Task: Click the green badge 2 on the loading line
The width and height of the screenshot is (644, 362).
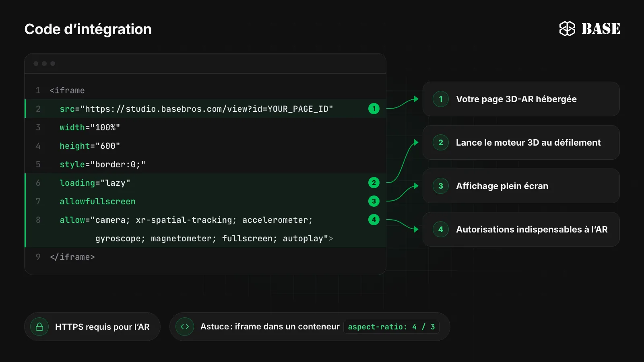Action: click(x=374, y=183)
